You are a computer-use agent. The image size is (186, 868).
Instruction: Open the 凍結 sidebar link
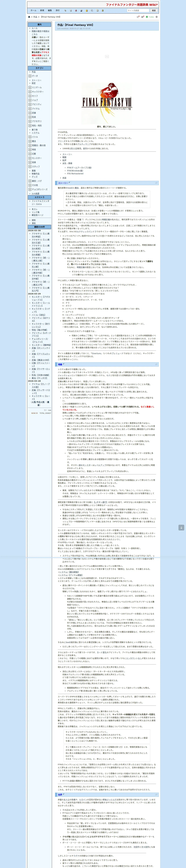[33, 223]
